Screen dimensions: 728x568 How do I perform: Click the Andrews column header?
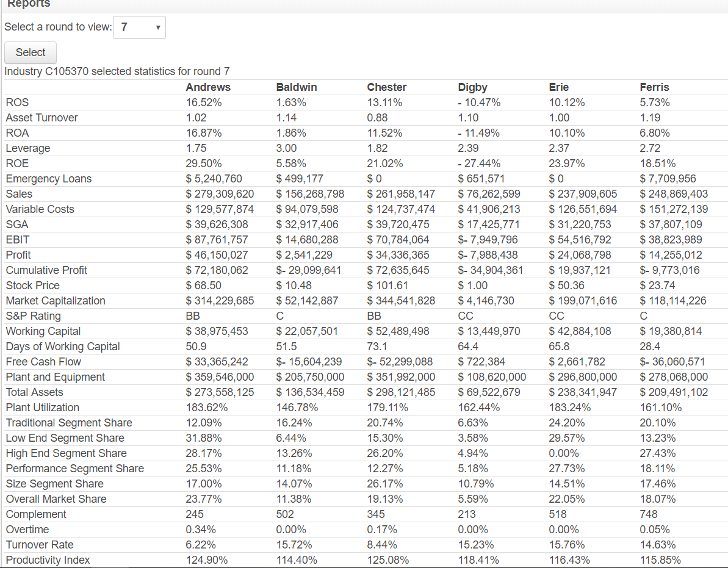pyautogui.click(x=208, y=87)
